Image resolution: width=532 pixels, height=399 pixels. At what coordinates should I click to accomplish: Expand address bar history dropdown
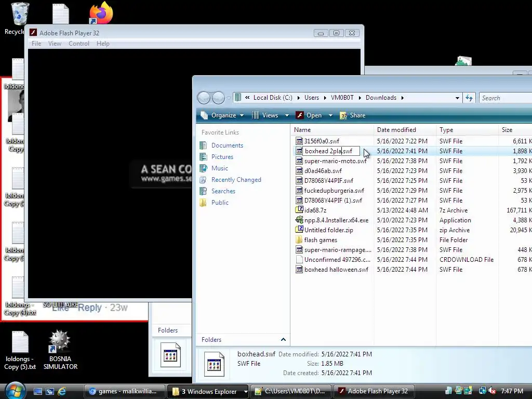(457, 98)
